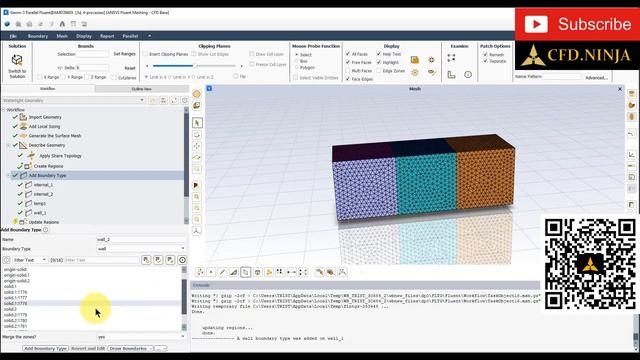Open the Report menu
Image resolution: width=640 pixels, height=360 pixels.
(x=107, y=36)
